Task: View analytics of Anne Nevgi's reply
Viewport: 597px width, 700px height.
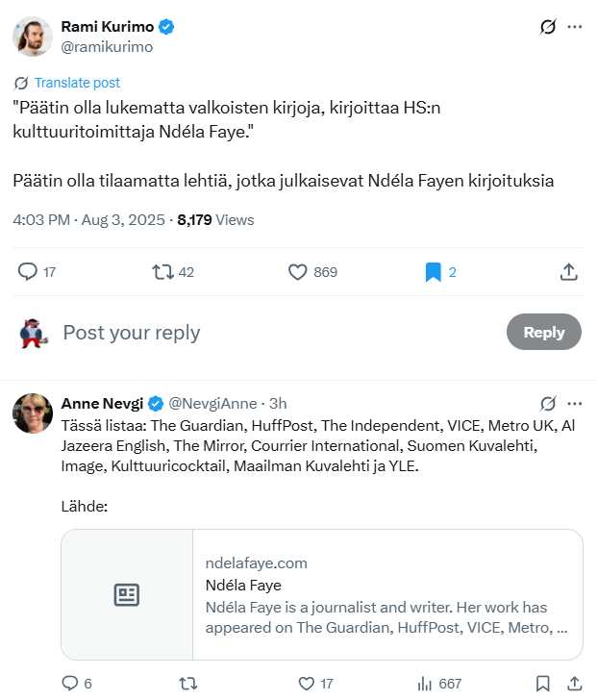Action: (426, 684)
